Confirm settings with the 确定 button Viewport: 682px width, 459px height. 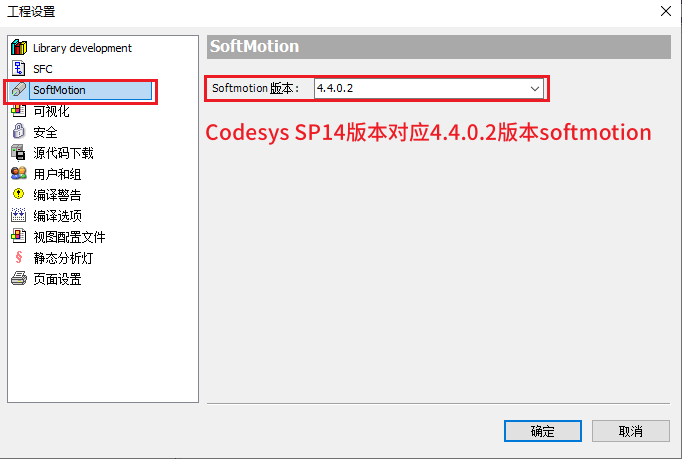[x=543, y=431]
